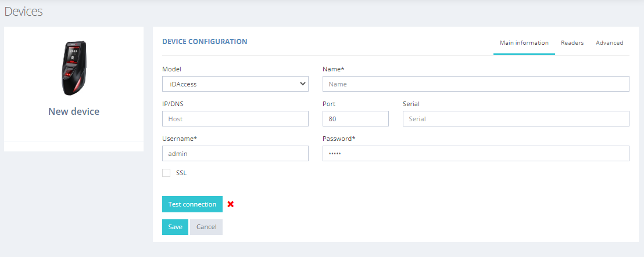The height and width of the screenshot is (257, 644).
Task: Focus the Serial input field
Action: tap(516, 119)
